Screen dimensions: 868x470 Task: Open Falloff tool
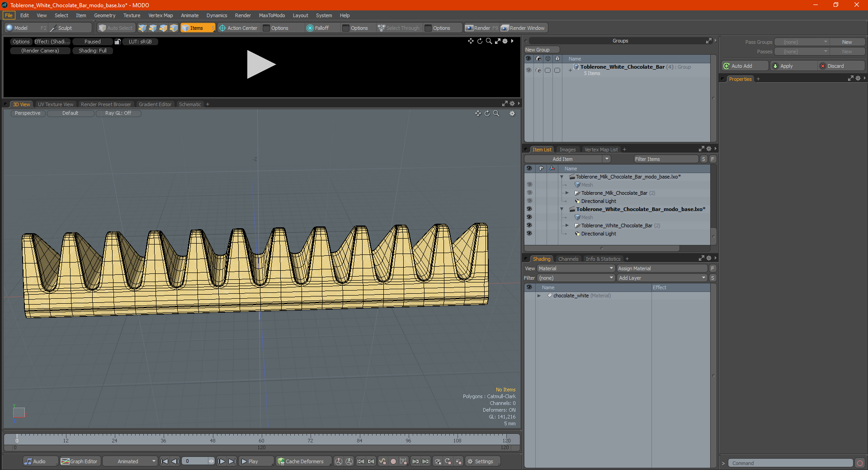[x=318, y=28]
